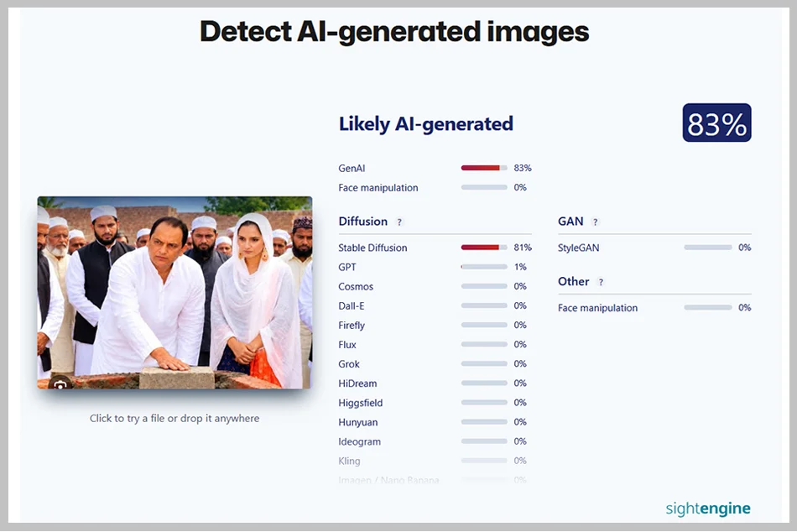Screen dimensions: 797x532
Task: Click the sightengine logo
Action: [708, 509]
